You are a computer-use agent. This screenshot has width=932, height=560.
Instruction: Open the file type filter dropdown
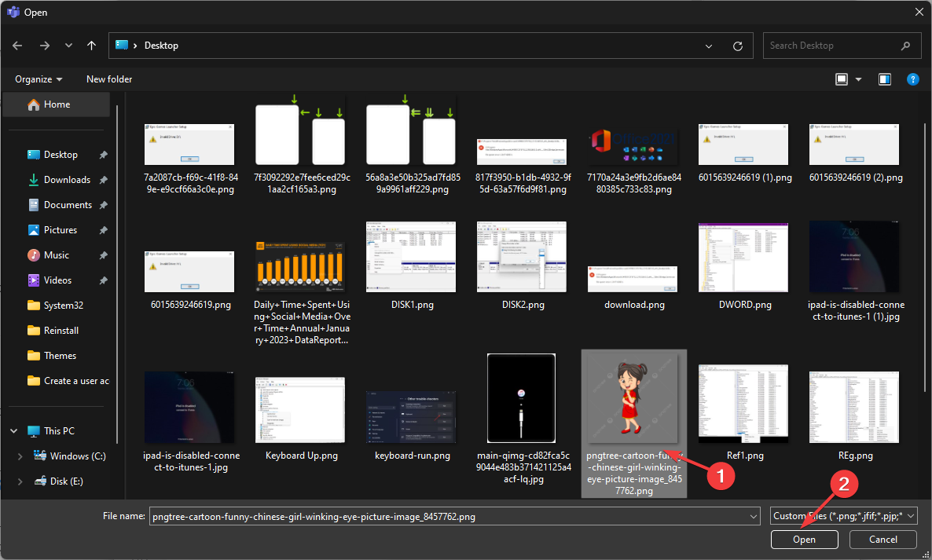point(843,516)
